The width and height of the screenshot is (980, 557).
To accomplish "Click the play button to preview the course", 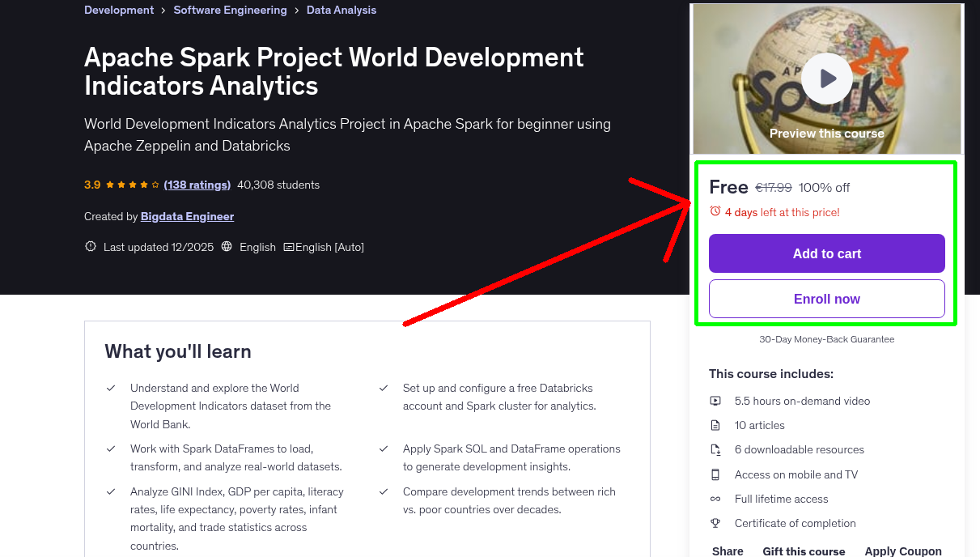I will [826, 79].
